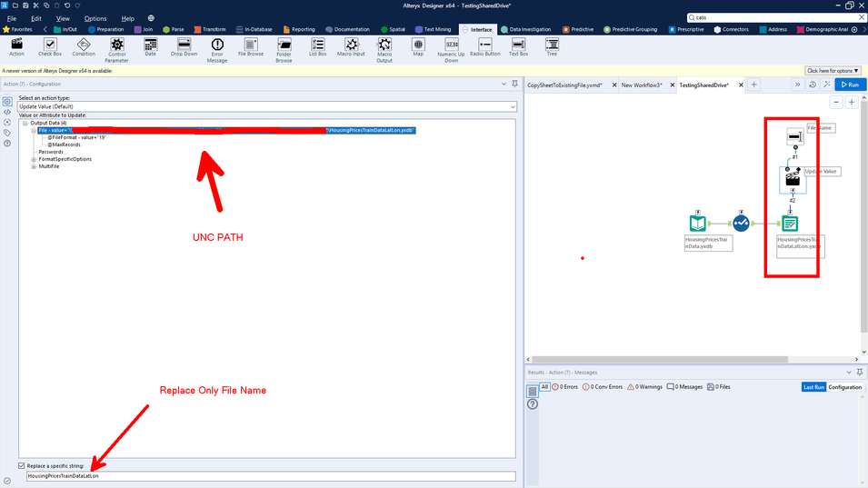Screen dimensions: 868x488
Task: Switch to CopySheetToExistingFile.yxmd tab
Action: pos(564,85)
